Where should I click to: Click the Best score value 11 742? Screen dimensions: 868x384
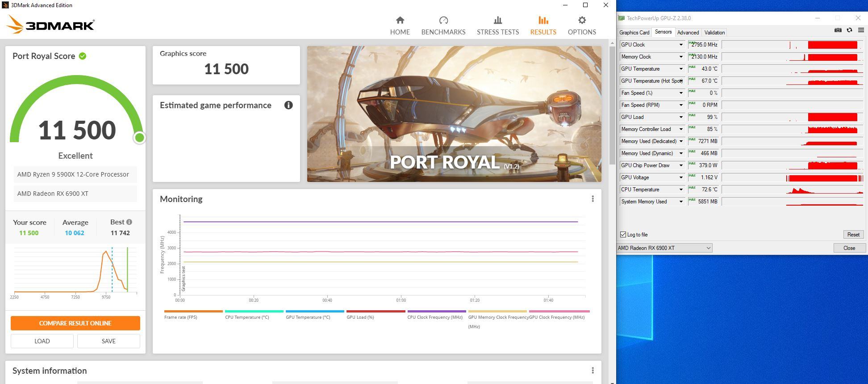[x=120, y=233]
